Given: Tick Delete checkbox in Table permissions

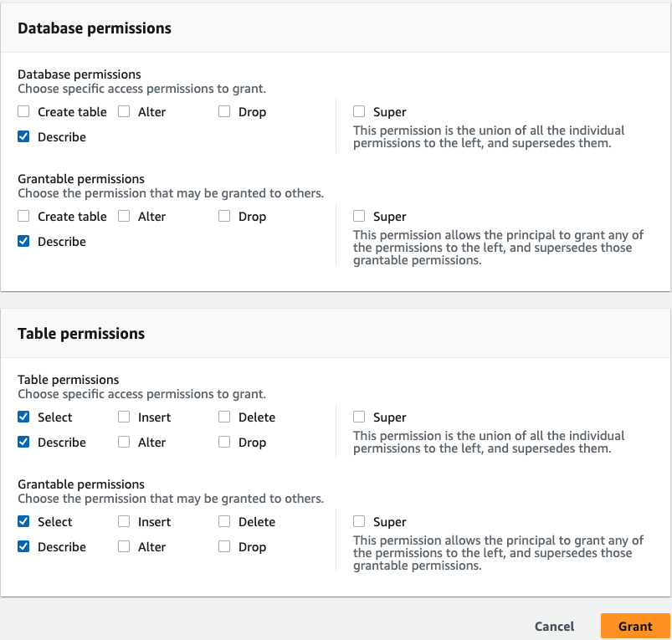Looking at the screenshot, I should click(x=224, y=417).
